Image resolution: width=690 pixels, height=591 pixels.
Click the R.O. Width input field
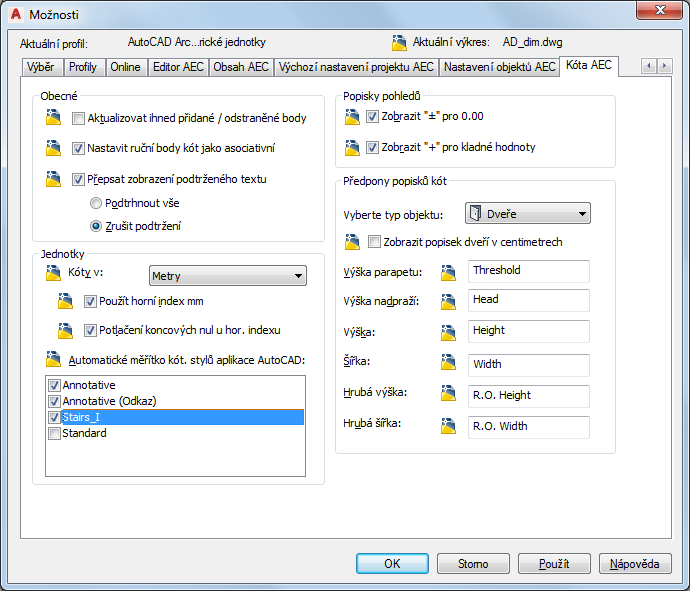[529, 427]
